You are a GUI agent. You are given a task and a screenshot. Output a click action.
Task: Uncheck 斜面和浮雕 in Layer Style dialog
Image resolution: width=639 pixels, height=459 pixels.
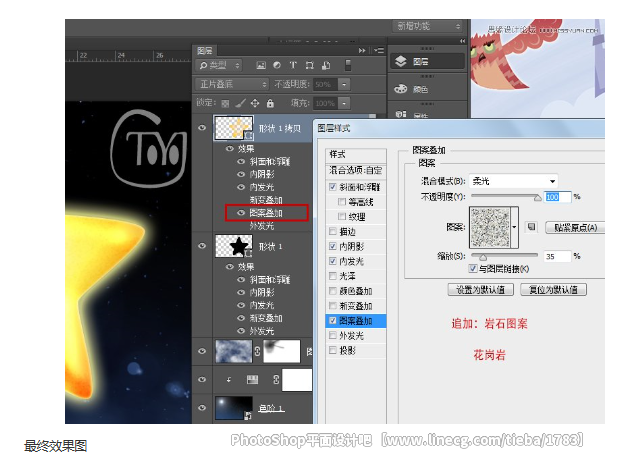pyautogui.click(x=333, y=187)
